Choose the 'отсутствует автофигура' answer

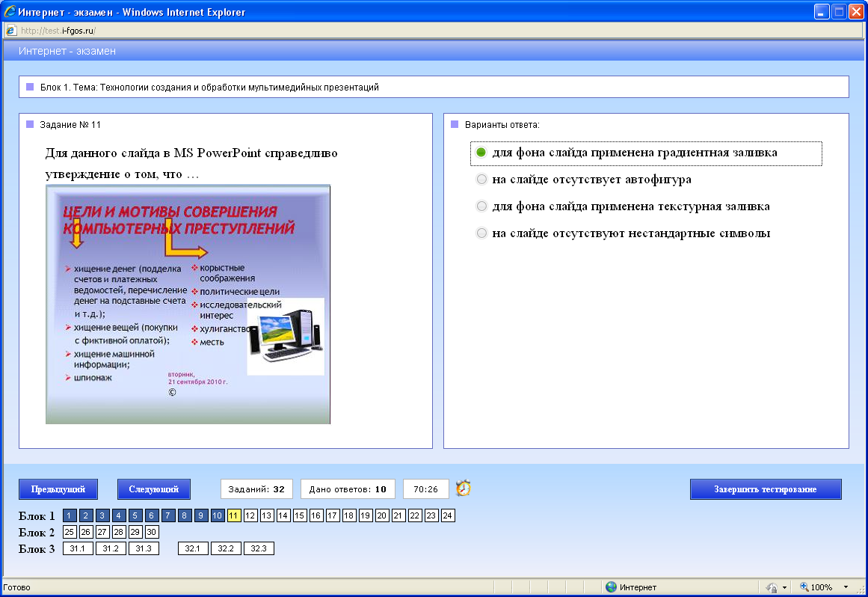tap(481, 180)
